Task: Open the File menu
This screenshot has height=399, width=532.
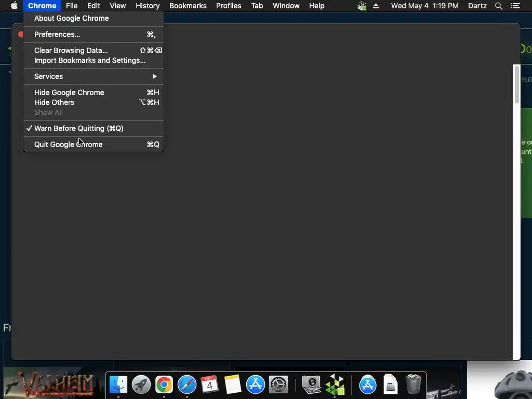Action: tap(72, 6)
